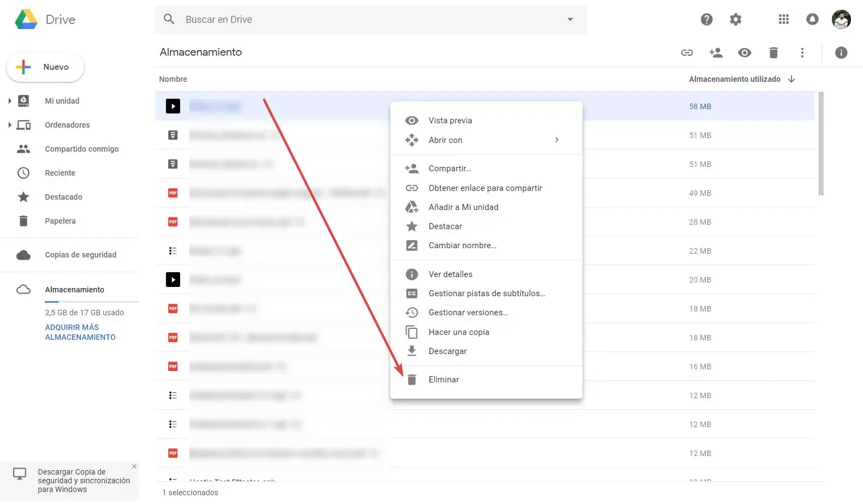Expand the Mi unidad tree
This screenshot has height=504, width=863.
point(10,101)
